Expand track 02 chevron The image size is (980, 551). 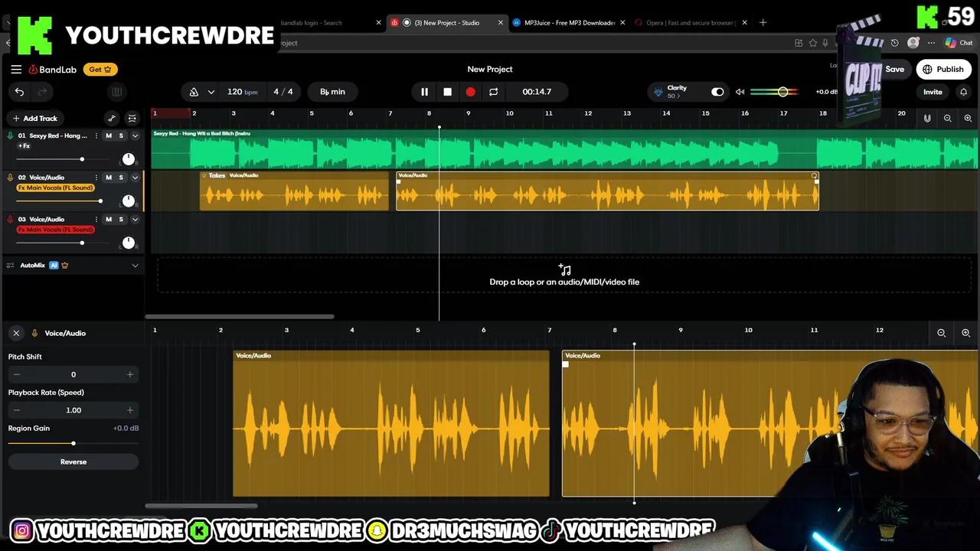(x=135, y=178)
